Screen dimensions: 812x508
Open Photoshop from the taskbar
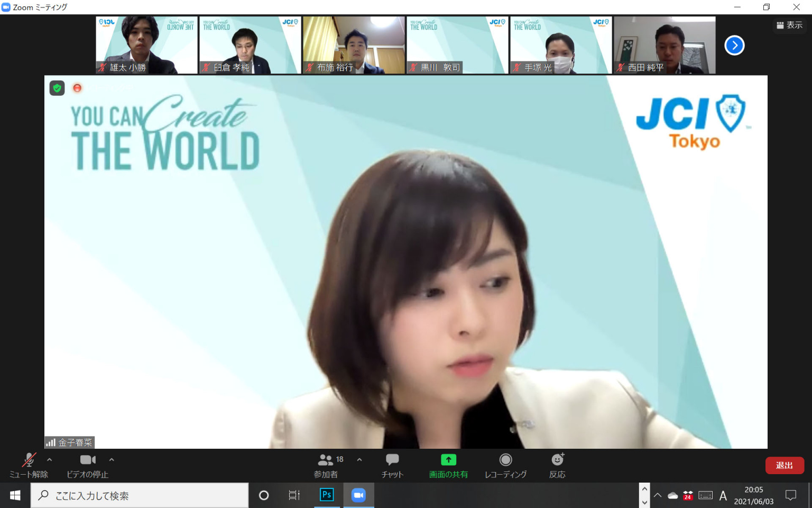pos(327,495)
